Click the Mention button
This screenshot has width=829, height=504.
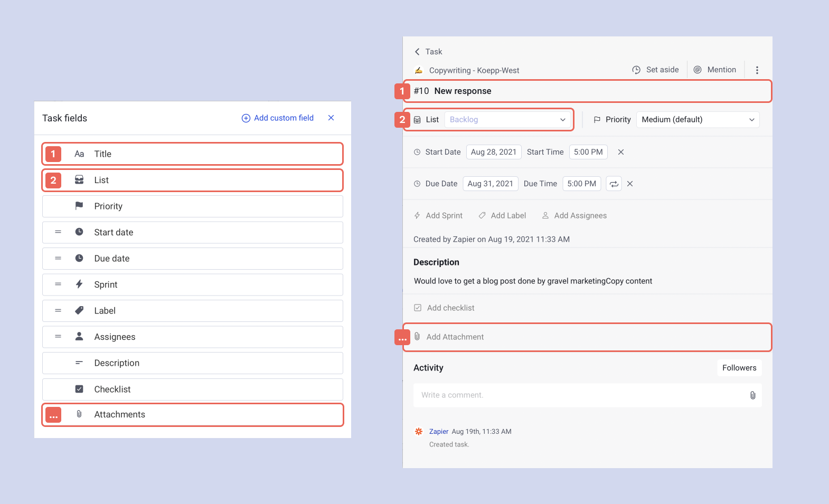[715, 70]
